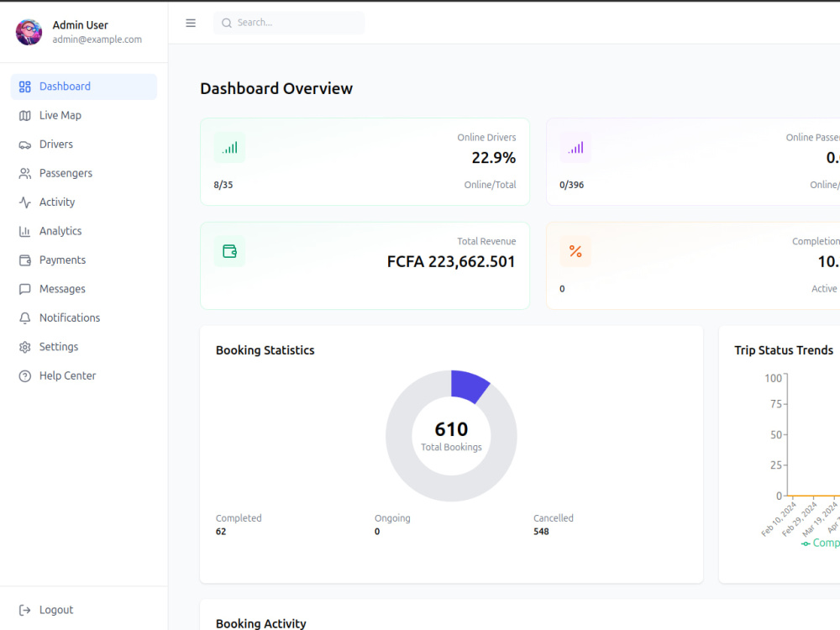Focus the Search input field

(289, 23)
